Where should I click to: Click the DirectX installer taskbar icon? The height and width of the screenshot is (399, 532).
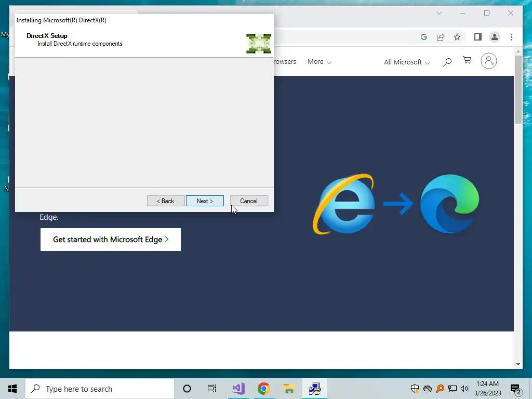pos(315,389)
